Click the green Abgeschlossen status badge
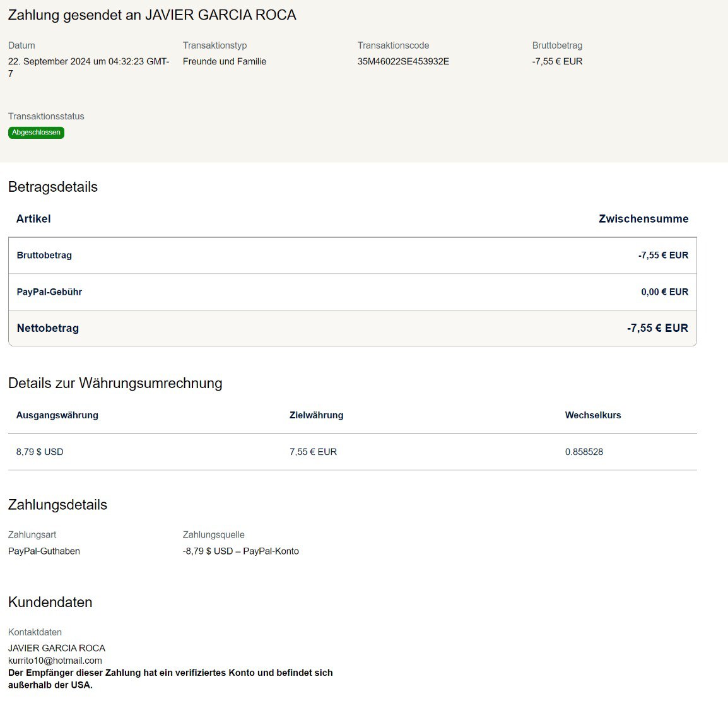Image resolution: width=728 pixels, height=701 pixels. [x=36, y=133]
